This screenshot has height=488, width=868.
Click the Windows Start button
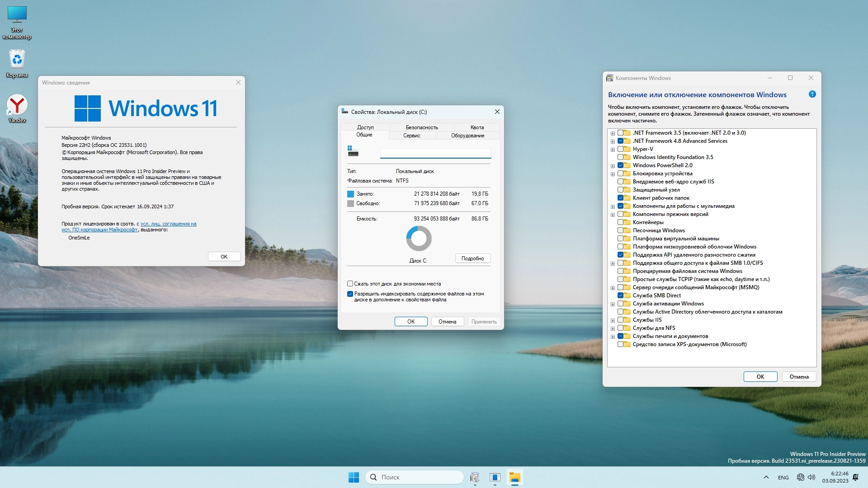[354, 477]
